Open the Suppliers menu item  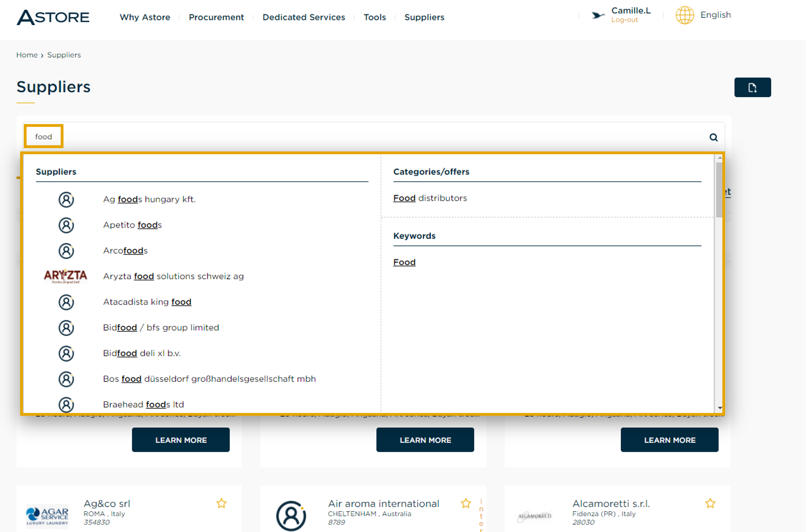[x=424, y=17]
